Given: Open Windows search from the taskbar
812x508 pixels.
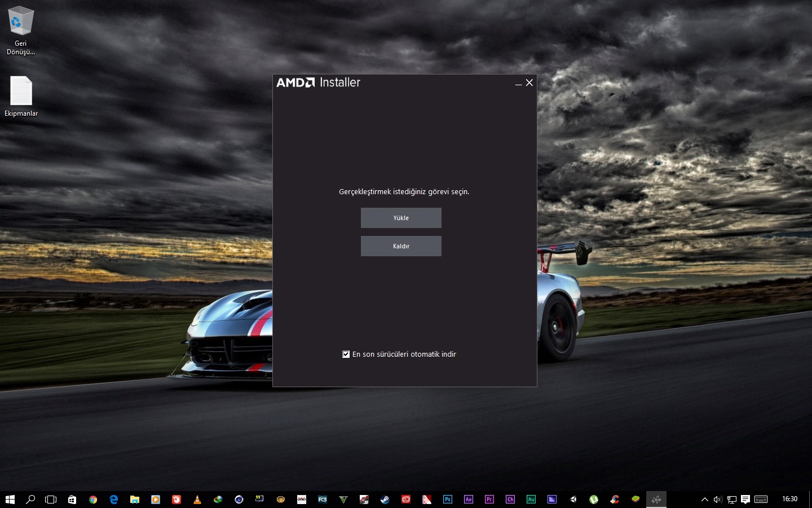Looking at the screenshot, I should pos(30,500).
